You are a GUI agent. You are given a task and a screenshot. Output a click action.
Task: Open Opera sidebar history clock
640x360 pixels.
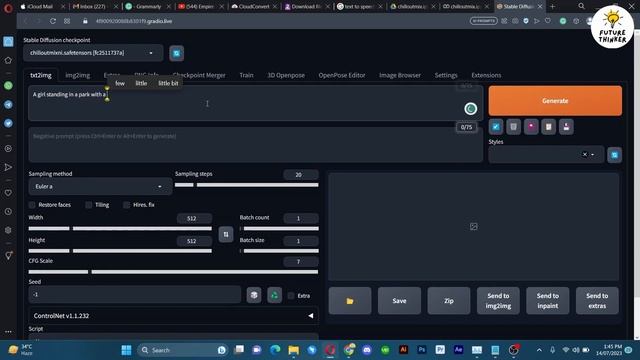coord(8,211)
